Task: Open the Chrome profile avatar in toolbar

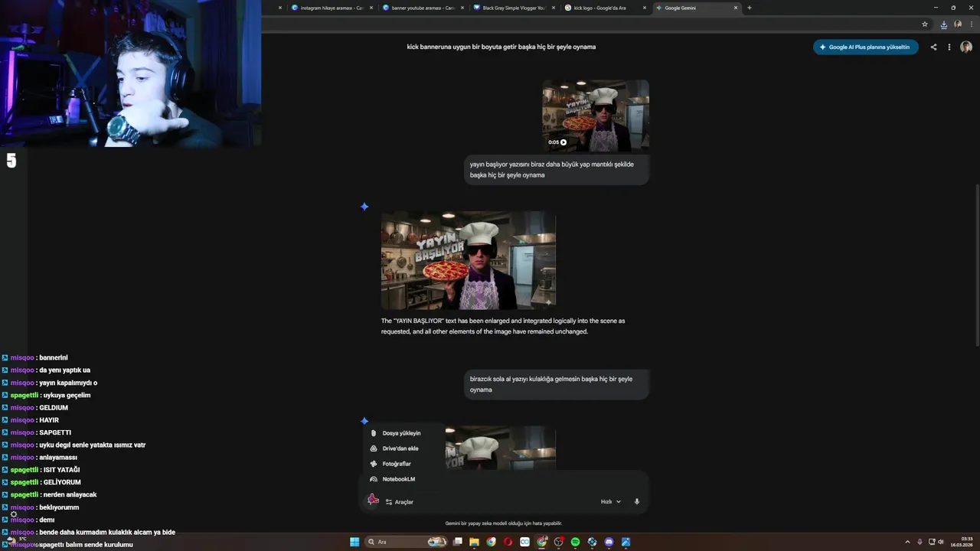Action: coord(957,24)
